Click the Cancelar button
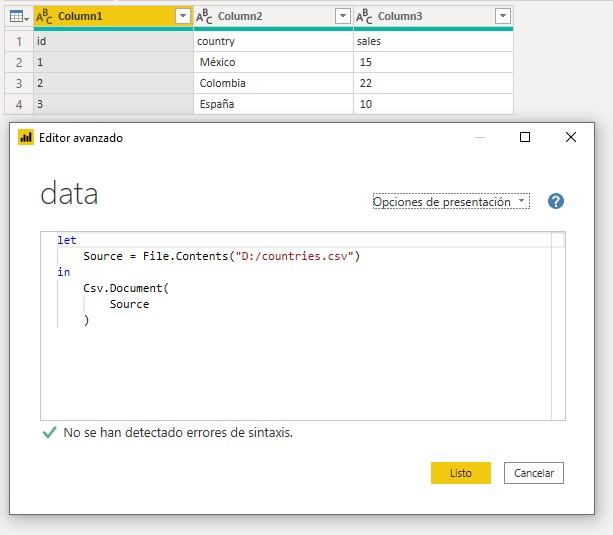Screen dimensions: 613x535 pyautogui.click(x=534, y=473)
